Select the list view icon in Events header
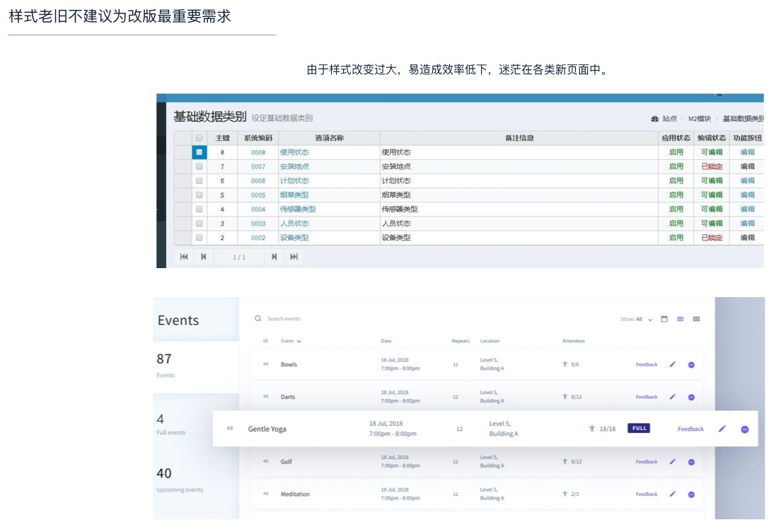Image resolution: width=776 pixels, height=532 pixels. click(679, 319)
